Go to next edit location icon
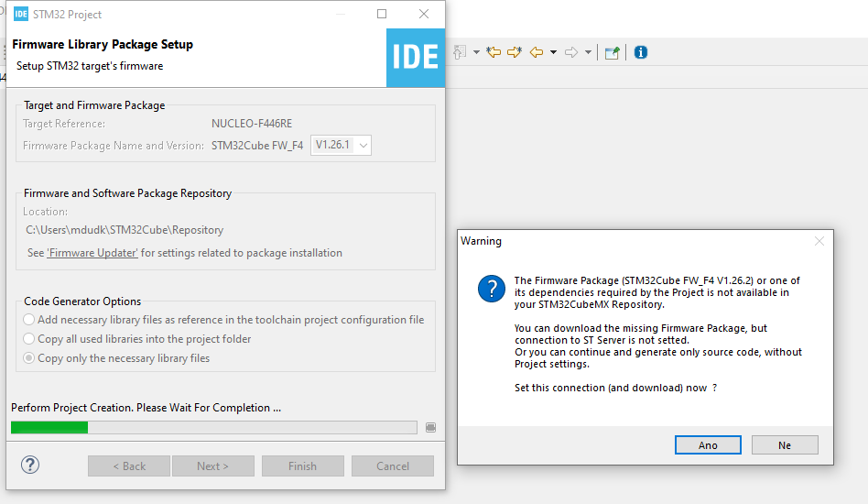 coord(515,52)
